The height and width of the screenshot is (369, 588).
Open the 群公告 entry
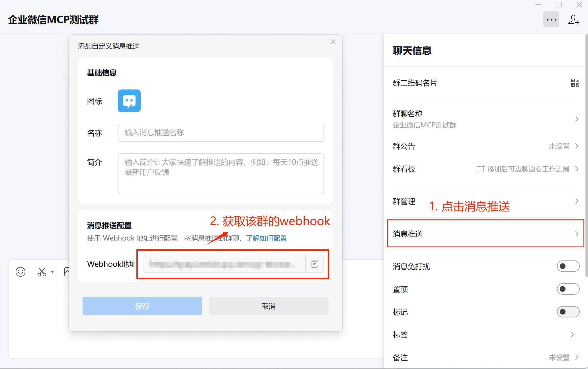(484, 146)
